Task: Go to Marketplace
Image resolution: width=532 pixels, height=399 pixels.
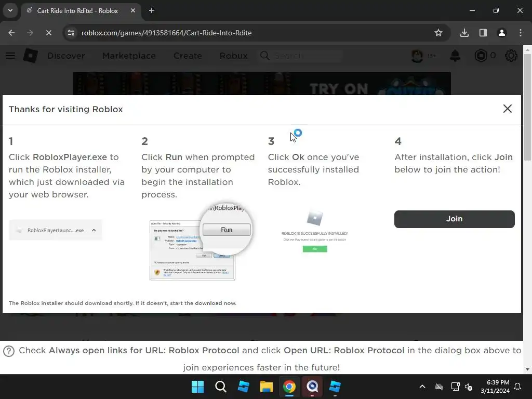Action: 129,56
